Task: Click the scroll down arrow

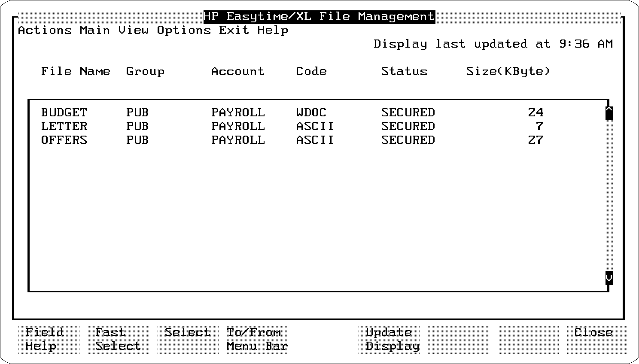Action: coord(609,278)
